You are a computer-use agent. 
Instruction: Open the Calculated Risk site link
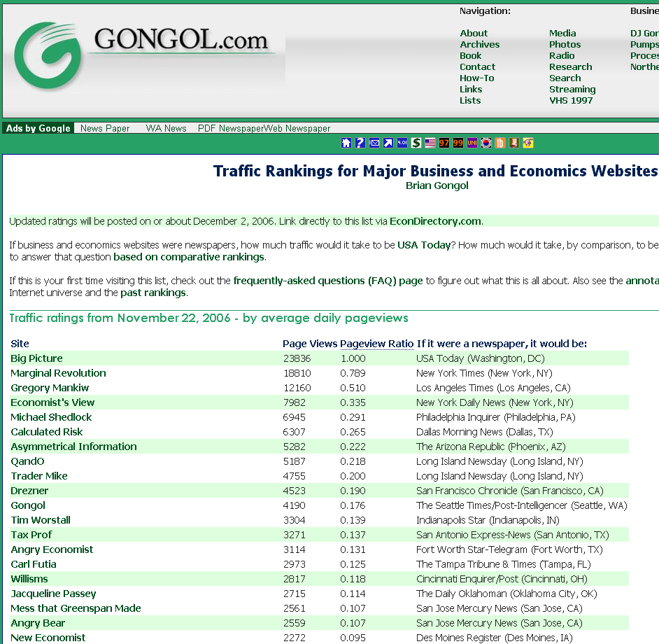pyautogui.click(x=47, y=432)
